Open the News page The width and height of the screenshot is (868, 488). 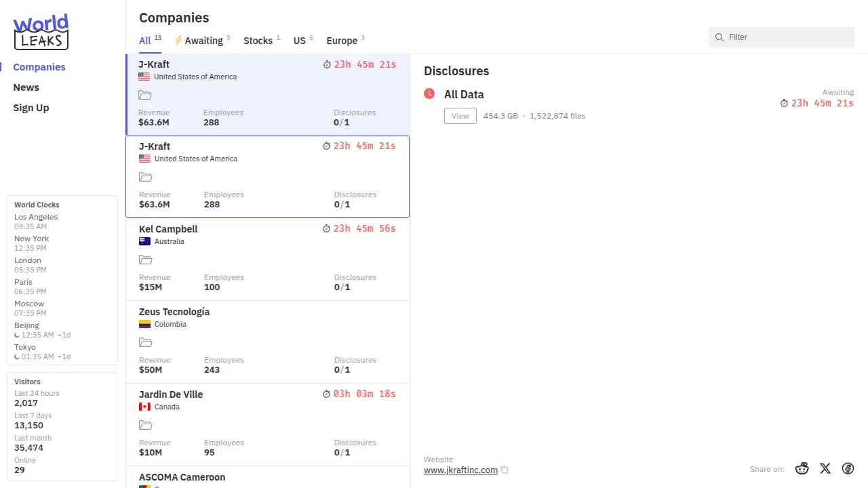[x=26, y=87]
